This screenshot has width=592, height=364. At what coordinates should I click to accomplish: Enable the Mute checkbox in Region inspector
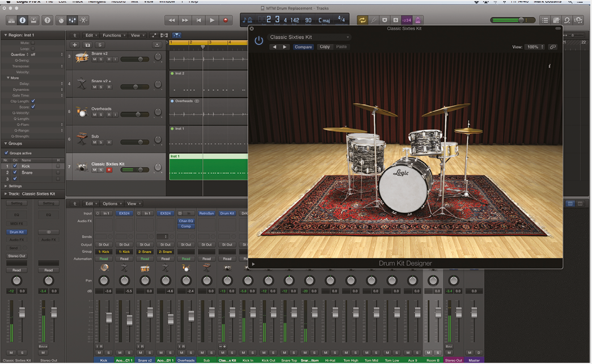[33, 43]
